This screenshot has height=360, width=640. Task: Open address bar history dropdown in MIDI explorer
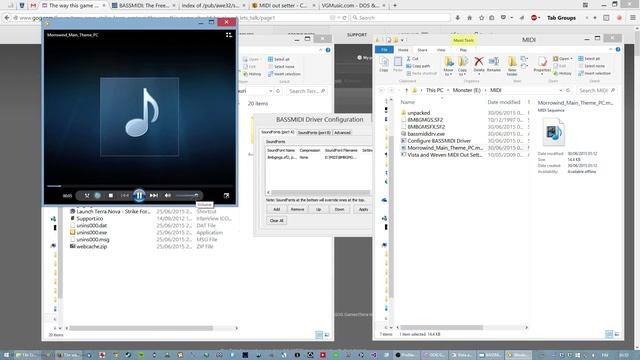pos(560,90)
